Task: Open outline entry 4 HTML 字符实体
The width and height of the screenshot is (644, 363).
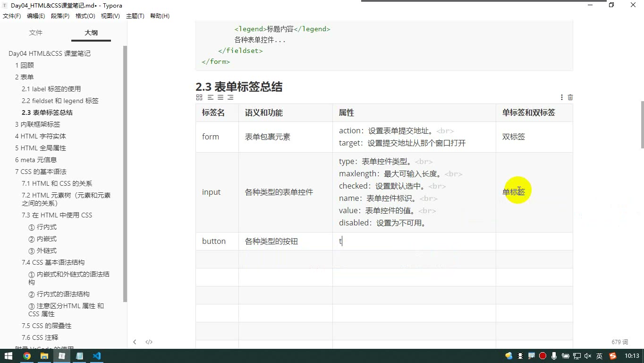Action: tap(41, 136)
